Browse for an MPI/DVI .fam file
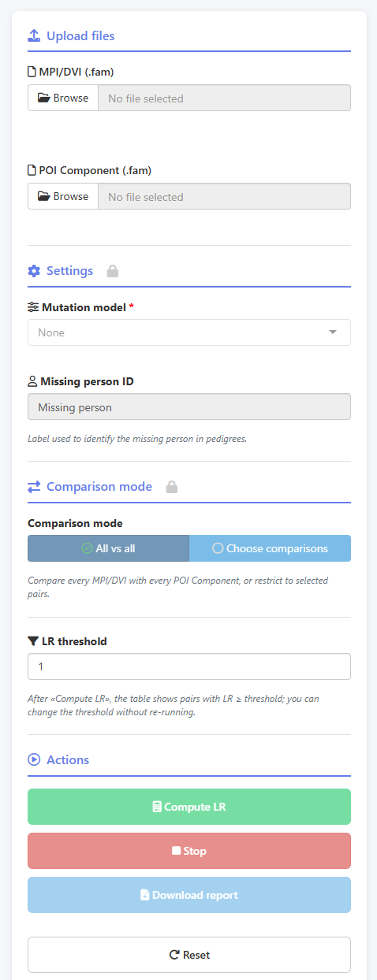The height and width of the screenshot is (980, 377). (x=63, y=98)
